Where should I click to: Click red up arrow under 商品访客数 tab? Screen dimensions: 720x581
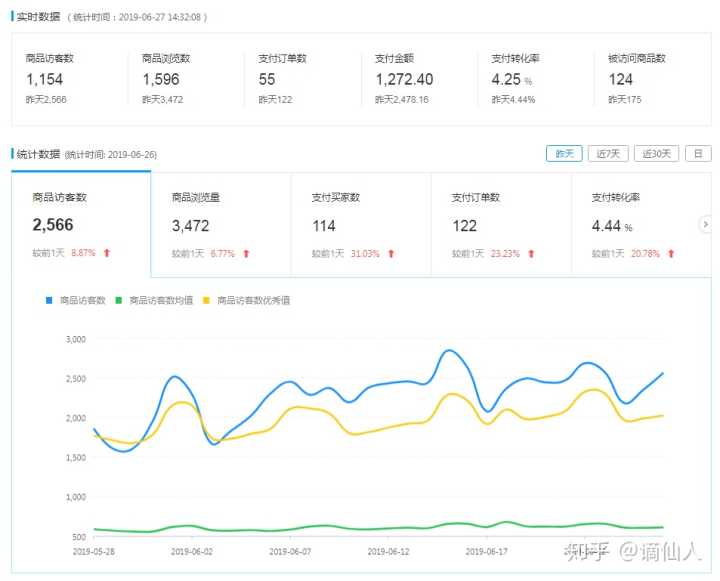coord(107,253)
